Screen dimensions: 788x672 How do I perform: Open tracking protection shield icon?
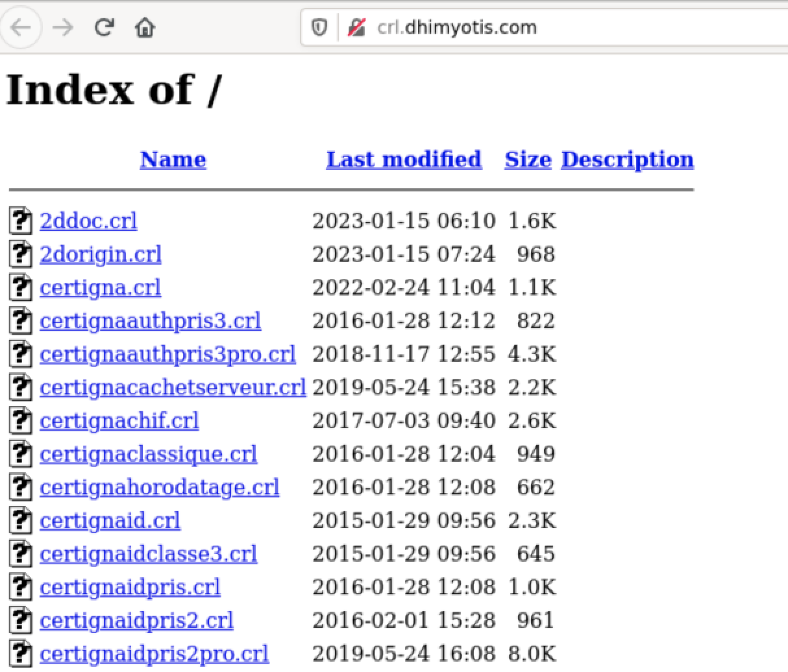[x=319, y=28]
